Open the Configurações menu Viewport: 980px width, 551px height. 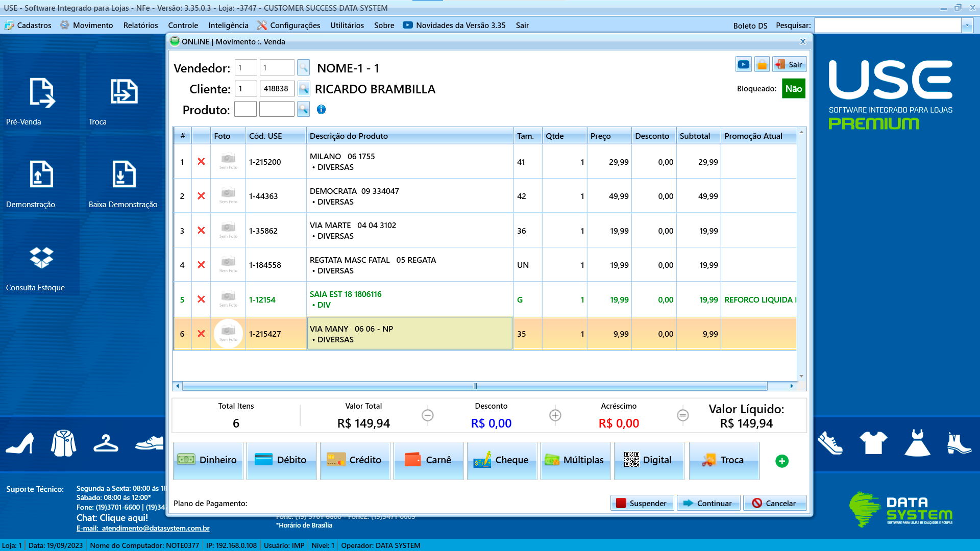coord(288,26)
